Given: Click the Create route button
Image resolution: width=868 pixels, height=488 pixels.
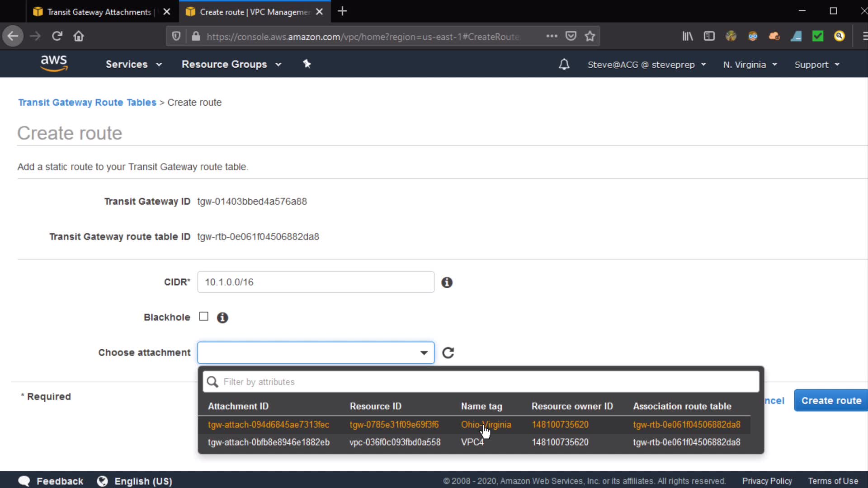Looking at the screenshot, I should 831,400.
